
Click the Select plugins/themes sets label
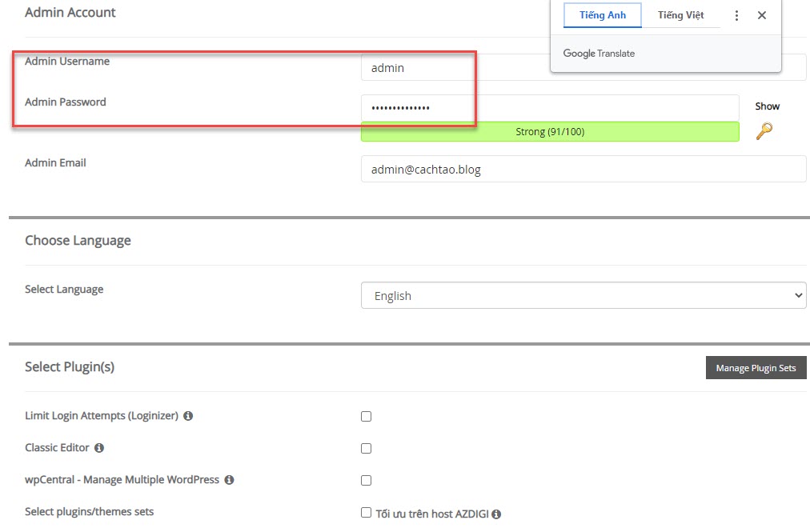tap(90, 512)
